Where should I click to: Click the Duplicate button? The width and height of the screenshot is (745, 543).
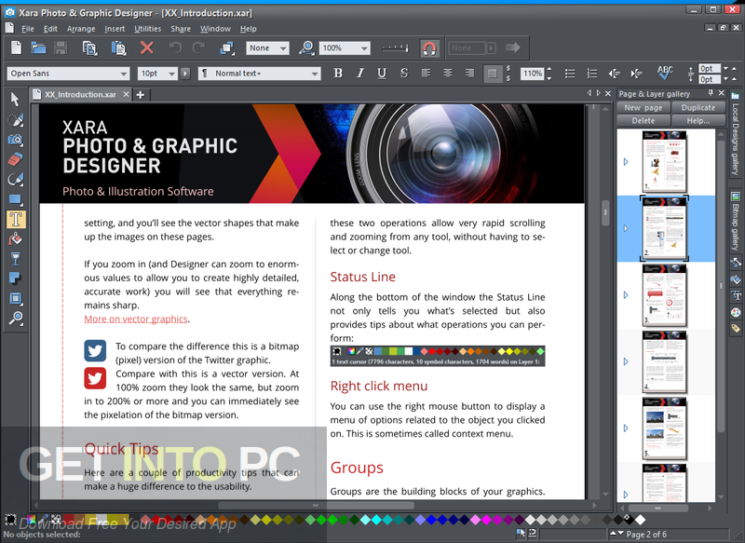(698, 108)
